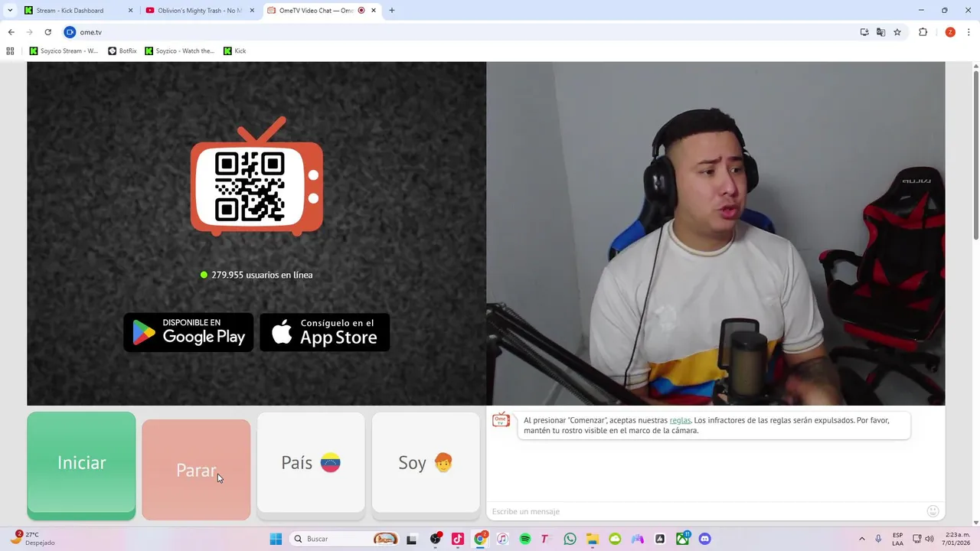Image resolution: width=980 pixels, height=551 pixels.
Task: Click the ome.tv address bar
Action: (459, 32)
